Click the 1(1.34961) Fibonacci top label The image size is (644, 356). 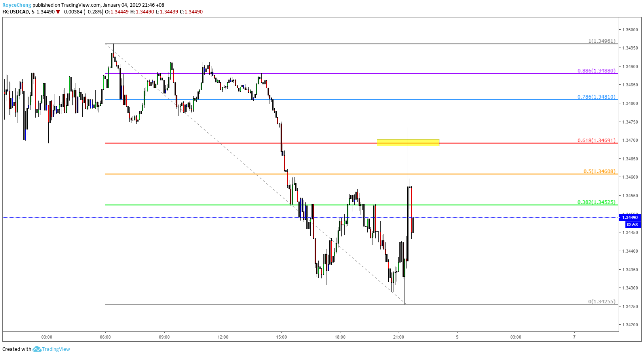(x=602, y=41)
